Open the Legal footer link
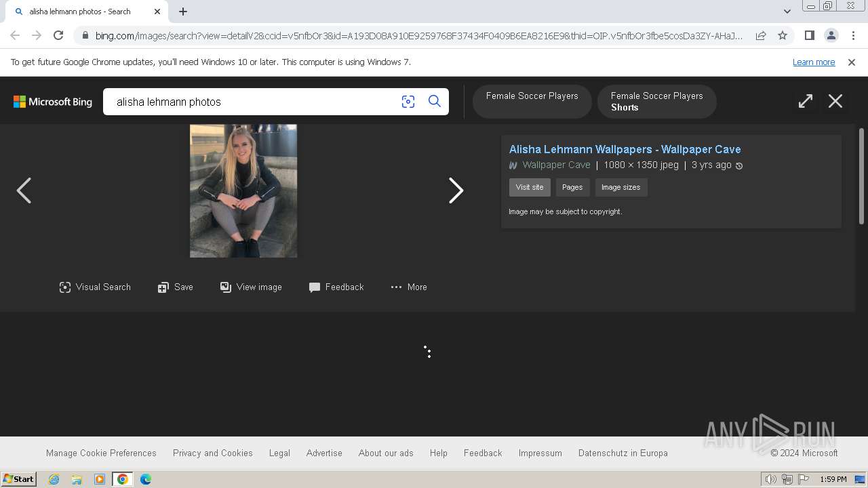Screen dimensions: 868x488 [x=279, y=453]
